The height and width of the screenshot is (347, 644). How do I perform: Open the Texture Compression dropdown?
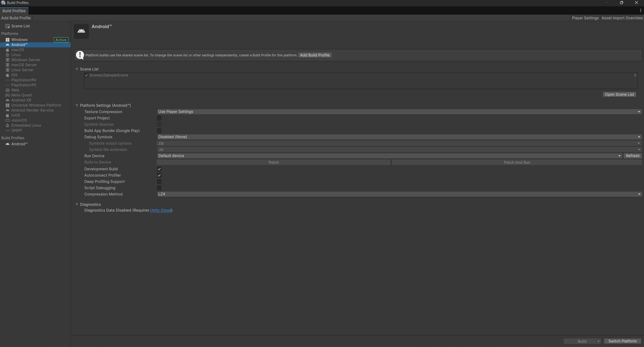coord(398,112)
